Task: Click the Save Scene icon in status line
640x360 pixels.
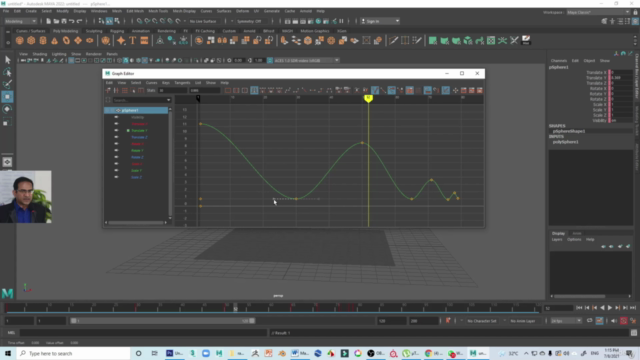Action: point(64,21)
